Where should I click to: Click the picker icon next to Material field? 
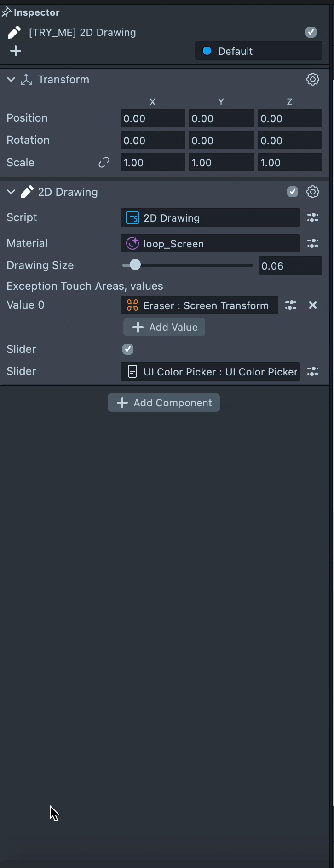click(313, 244)
